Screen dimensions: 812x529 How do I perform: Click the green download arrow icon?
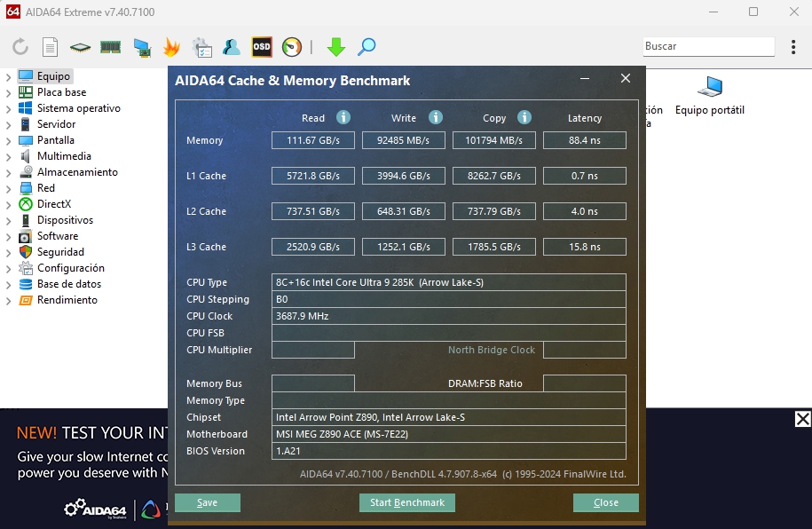pyautogui.click(x=336, y=47)
